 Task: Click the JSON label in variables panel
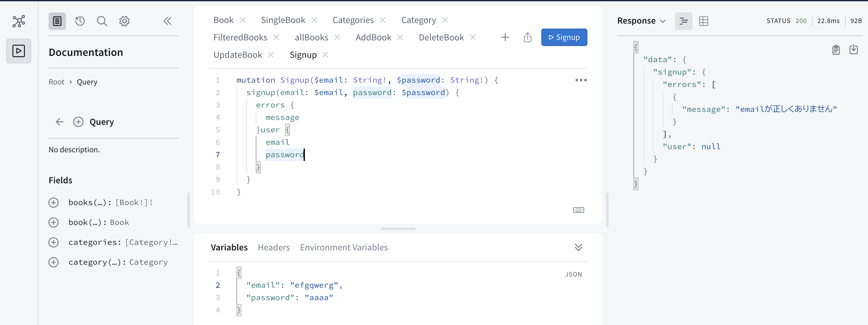[573, 274]
